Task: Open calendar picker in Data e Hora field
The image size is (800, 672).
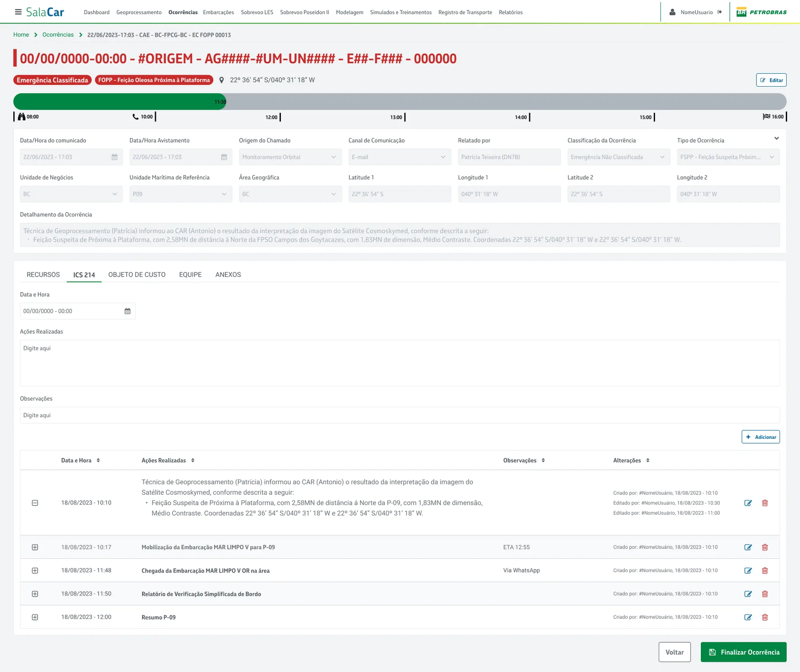Action: (128, 311)
